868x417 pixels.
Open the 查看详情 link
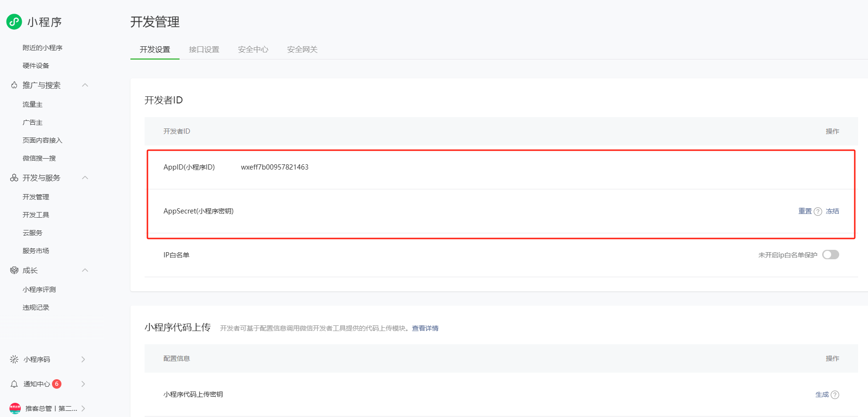coord(425,328)
